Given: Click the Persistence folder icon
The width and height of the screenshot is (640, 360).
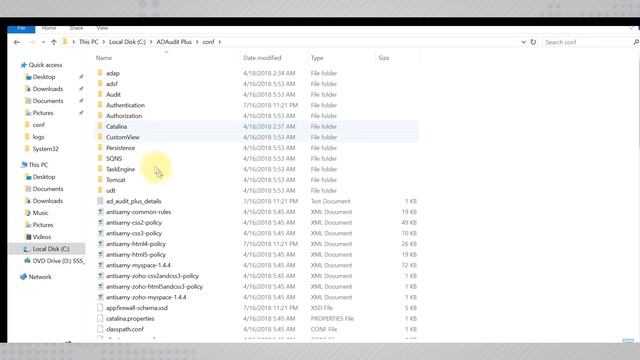Looking at the screenshot, I should (100, 148).
